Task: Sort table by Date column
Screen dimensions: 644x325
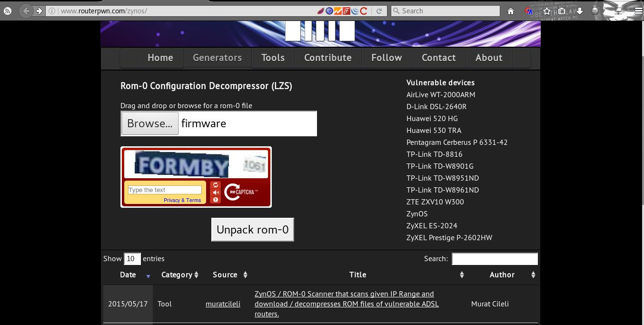Action: (128, 275)
